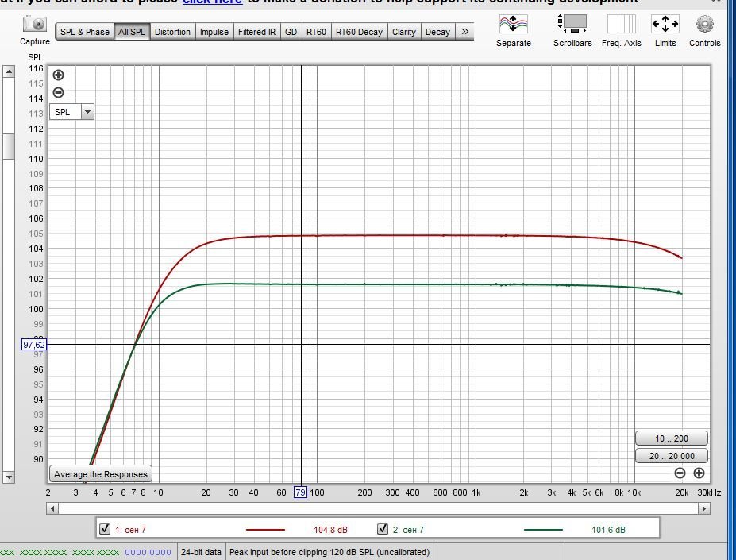The width and height of the screenshot is (736, 560).
Task: Click the Separate traces icon
Action: click(513, 24)
